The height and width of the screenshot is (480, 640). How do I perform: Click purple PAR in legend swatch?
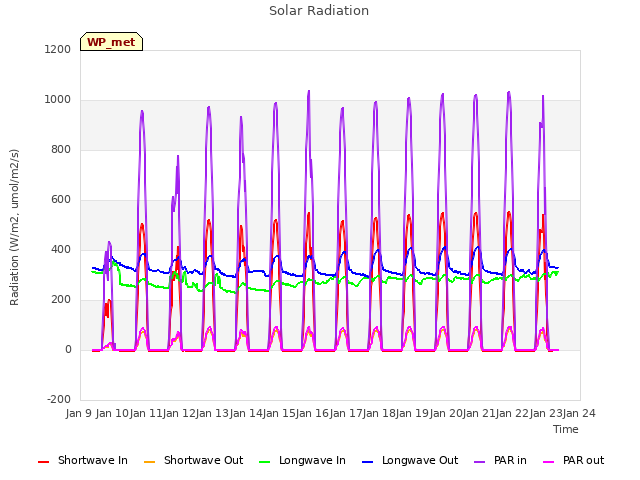point(480,462)
